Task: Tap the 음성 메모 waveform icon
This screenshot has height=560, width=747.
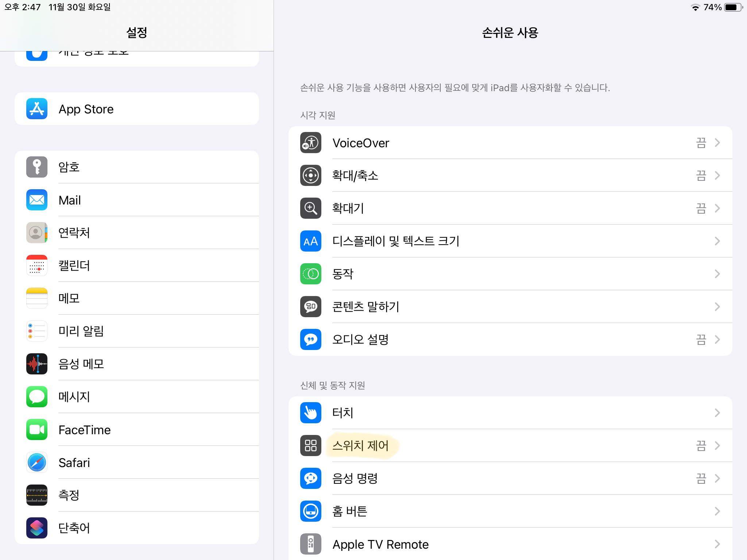Action: coord(37,364)
